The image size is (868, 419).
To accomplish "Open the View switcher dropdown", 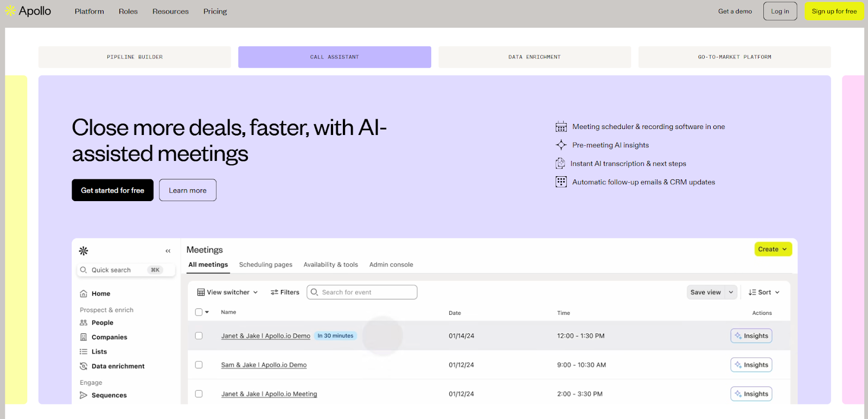I will point(227,292).
